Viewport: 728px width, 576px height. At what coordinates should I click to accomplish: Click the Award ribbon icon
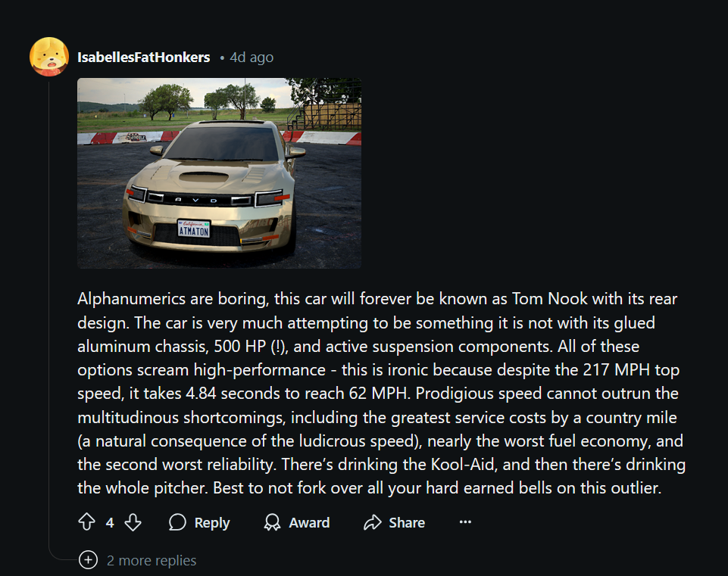click(273, 522)
